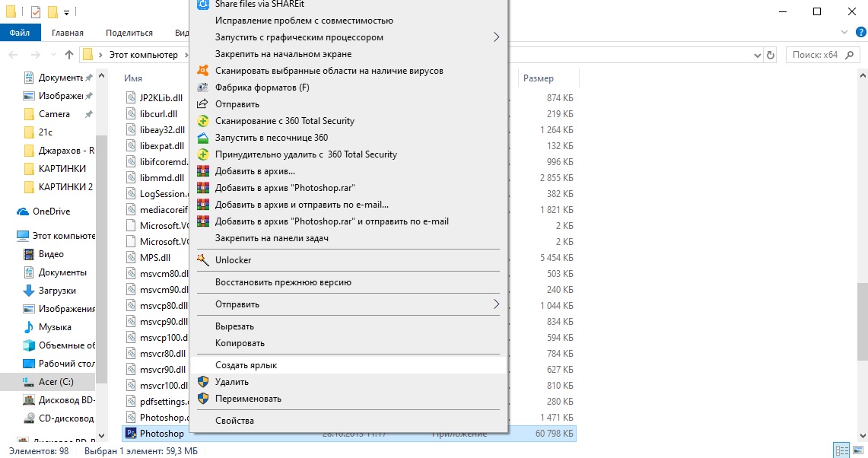This screenshot has height=458, width=868.
Task: Click the Format Factory (Фабрика форматов) icon
Action: pyautogui.click(x=202, y=87)
